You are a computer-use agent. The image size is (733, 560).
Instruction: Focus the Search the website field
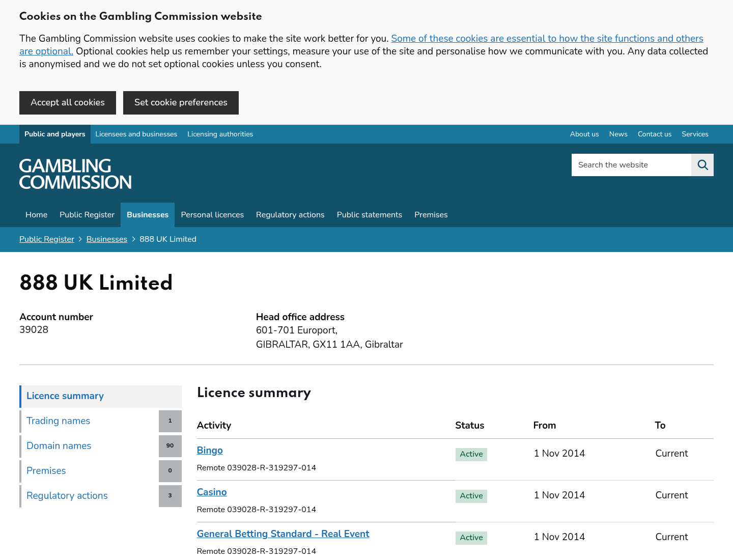pos(631,165)
